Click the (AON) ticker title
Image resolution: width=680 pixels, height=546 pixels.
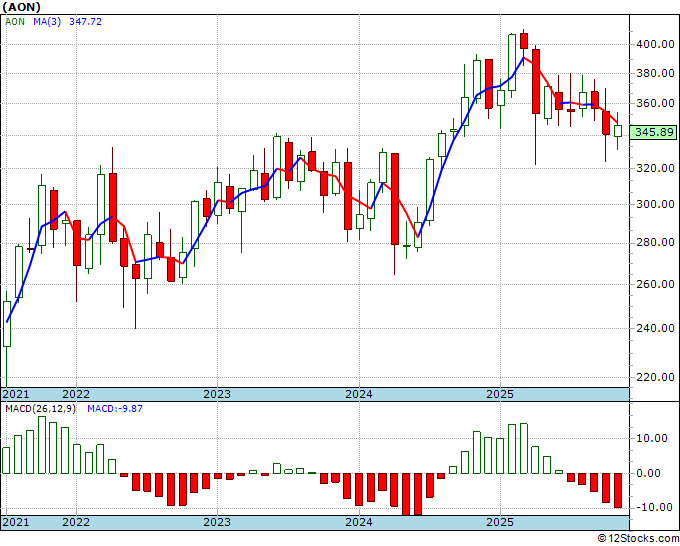(x=22, y=7)
